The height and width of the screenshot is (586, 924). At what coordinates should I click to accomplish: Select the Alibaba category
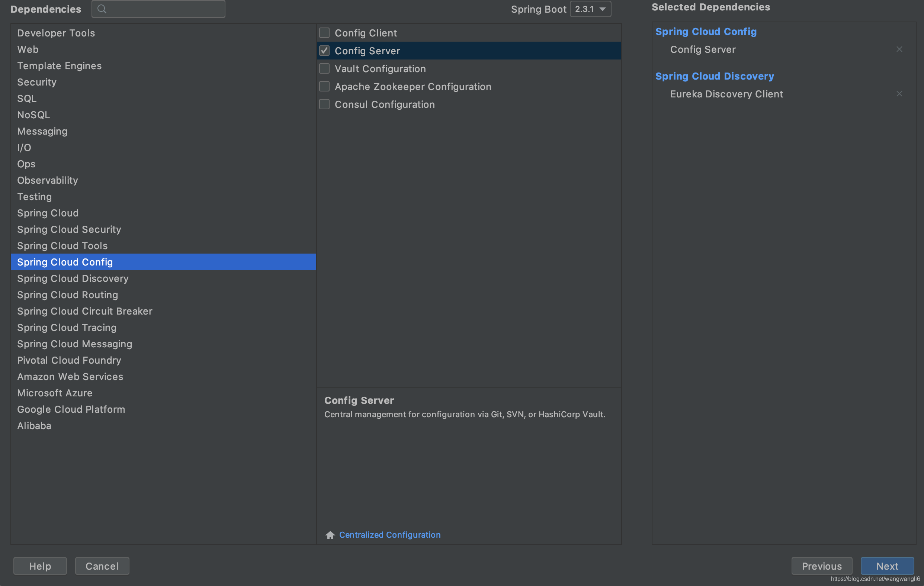34,426
